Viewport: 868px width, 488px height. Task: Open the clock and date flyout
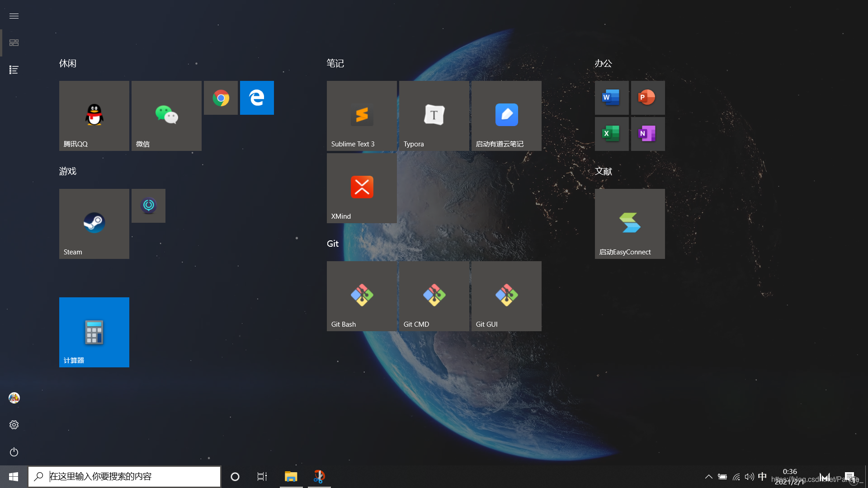pos(790,477)
